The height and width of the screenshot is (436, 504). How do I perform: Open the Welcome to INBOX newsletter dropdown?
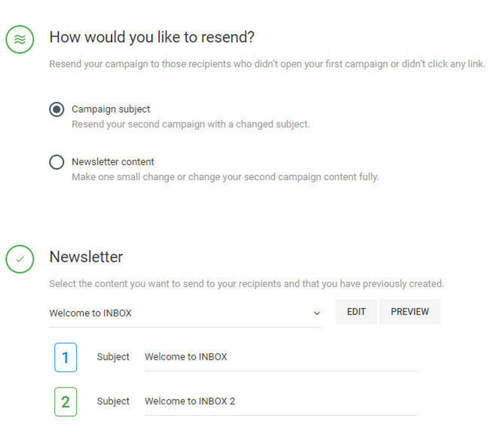(184, 313)
